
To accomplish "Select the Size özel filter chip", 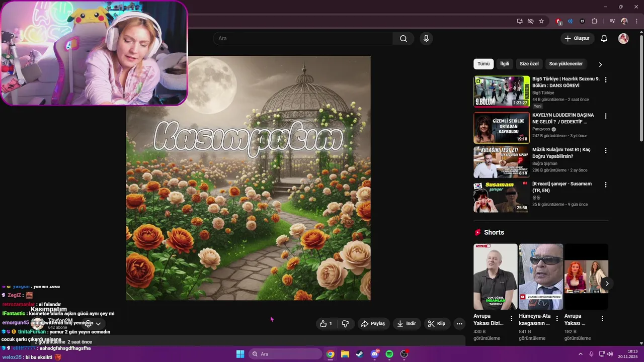I will pyautogui.click(x=529, y=64).
